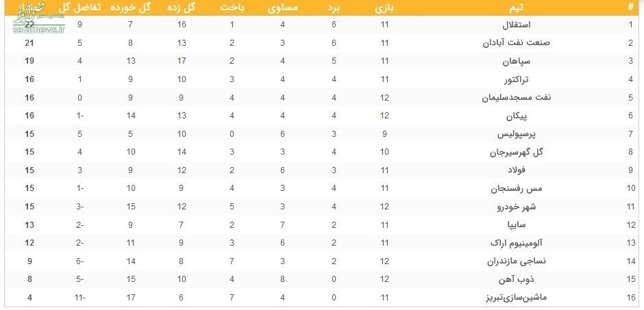Viewport: 644px width, 310px height.
Task: Select team name تراکتور
Action: [x=517, y=79]
